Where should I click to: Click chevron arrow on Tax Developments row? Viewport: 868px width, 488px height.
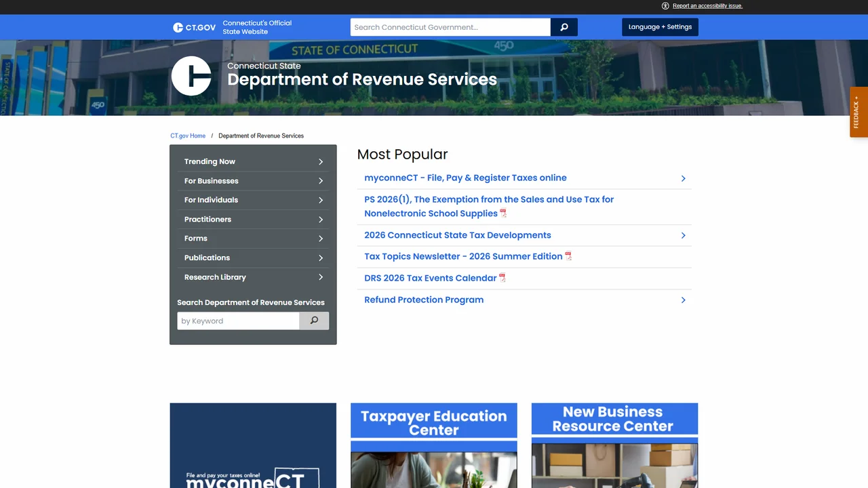pyautogui.click(x=683, y=235)
